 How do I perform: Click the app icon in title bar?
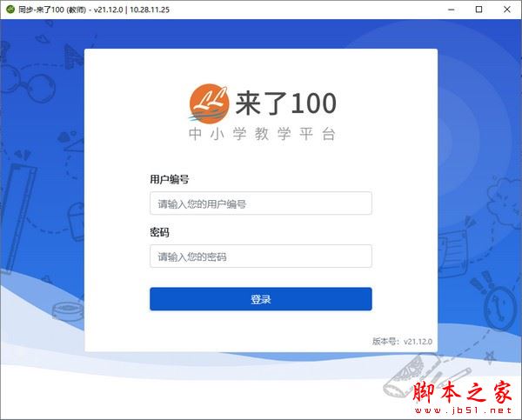pyautogui.click(x=10, y=10)
